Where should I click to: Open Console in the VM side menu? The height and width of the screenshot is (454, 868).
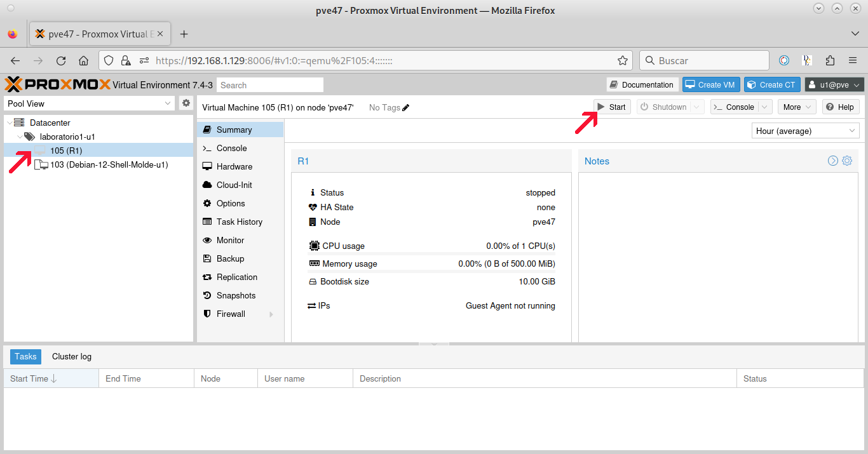pyautogui.click(x=240, y=148)
